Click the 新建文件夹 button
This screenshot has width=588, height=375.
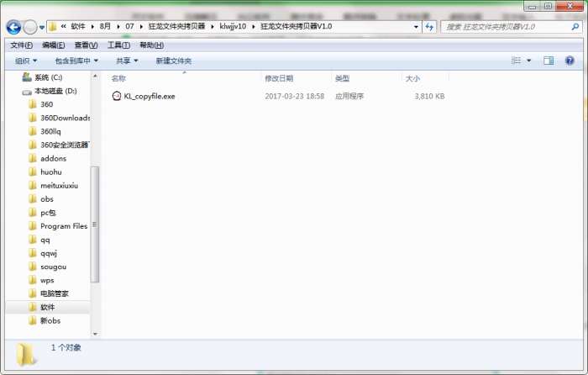coord(173,61)
